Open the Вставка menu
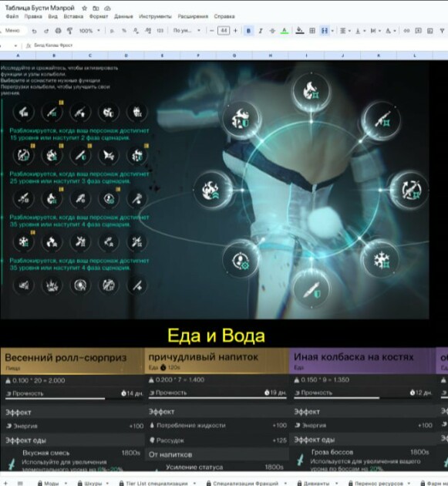448x486 pixels. 73,16
